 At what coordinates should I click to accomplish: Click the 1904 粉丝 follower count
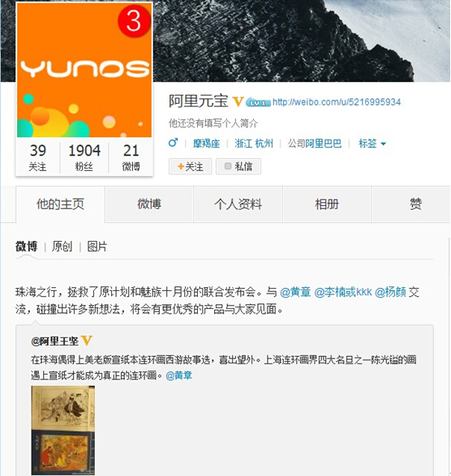pos(84,157)
